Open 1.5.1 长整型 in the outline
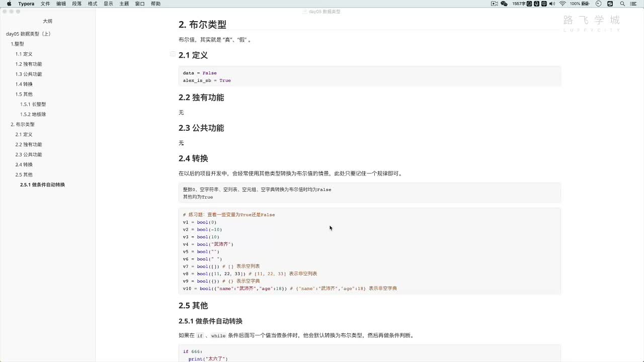The height and width of the screenshot is (362, 644). click(x=33, y=104)
